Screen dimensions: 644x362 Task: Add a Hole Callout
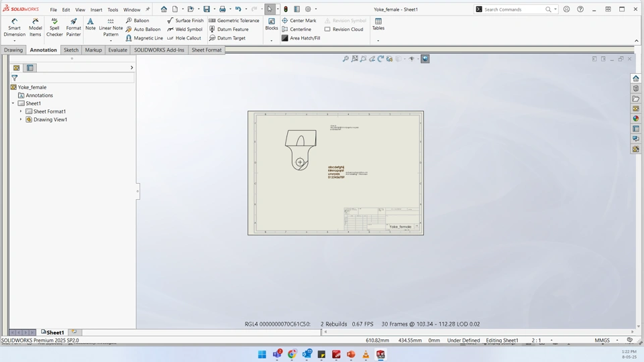(x=184, y=38)
